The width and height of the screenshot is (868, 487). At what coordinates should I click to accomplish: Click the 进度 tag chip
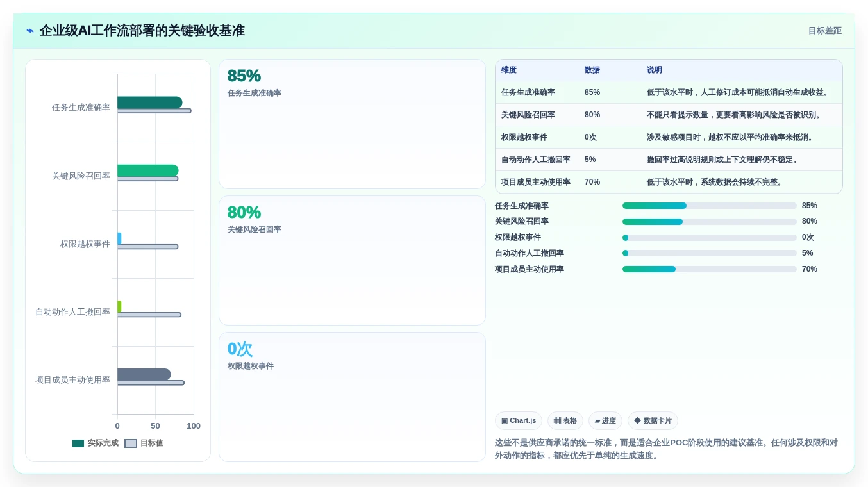(605, 421)
